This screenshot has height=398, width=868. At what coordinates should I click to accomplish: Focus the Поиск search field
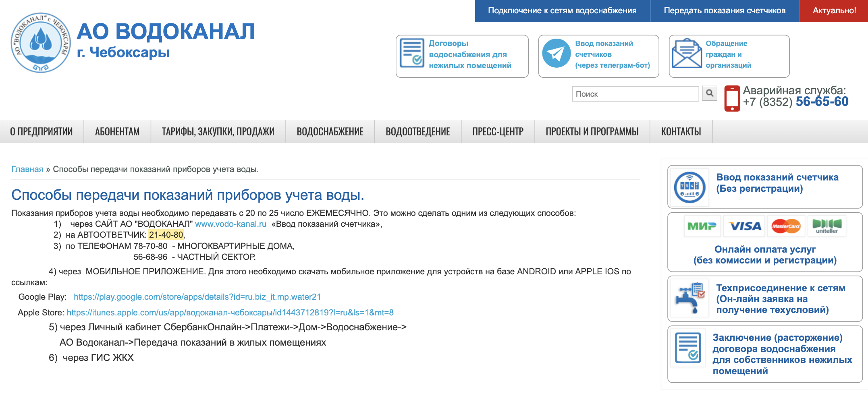pos(635,94)
